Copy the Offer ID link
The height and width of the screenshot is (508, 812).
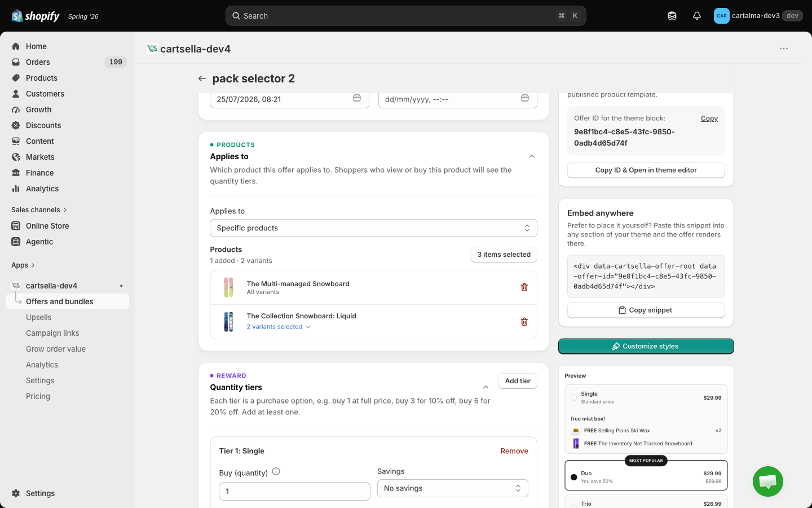[709, 119]
